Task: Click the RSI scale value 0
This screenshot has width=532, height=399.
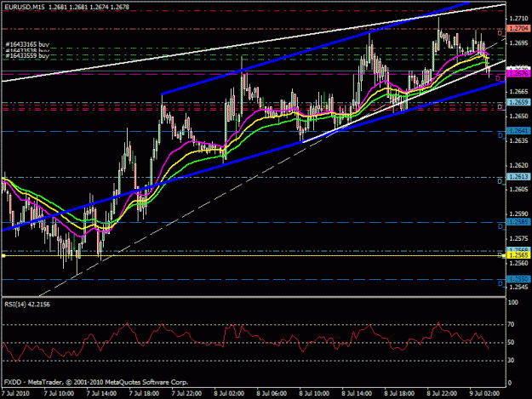Action: point(510,383)
